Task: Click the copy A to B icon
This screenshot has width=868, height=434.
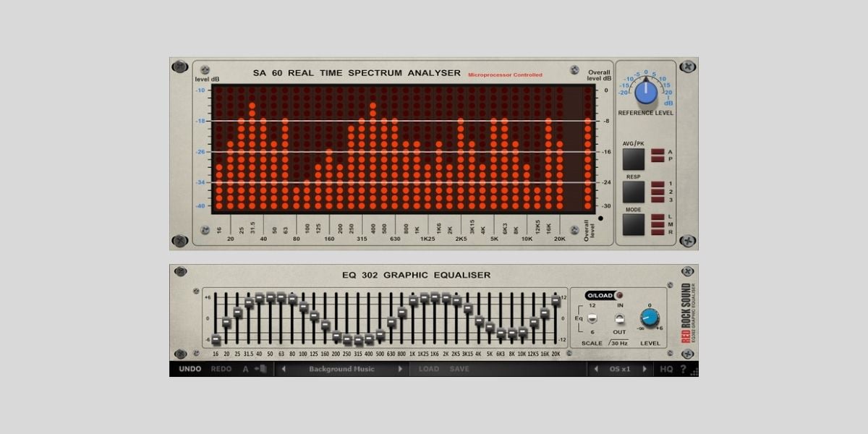Action: 260,369
